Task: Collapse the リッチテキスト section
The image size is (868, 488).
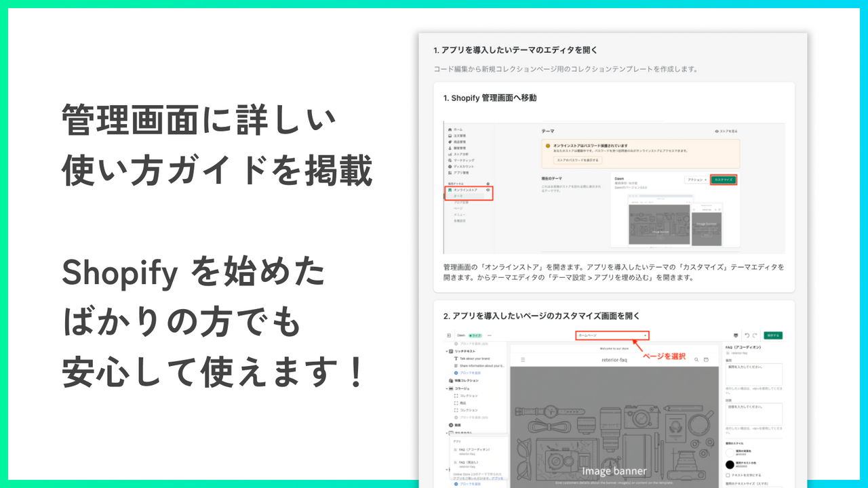Action: 446,351
